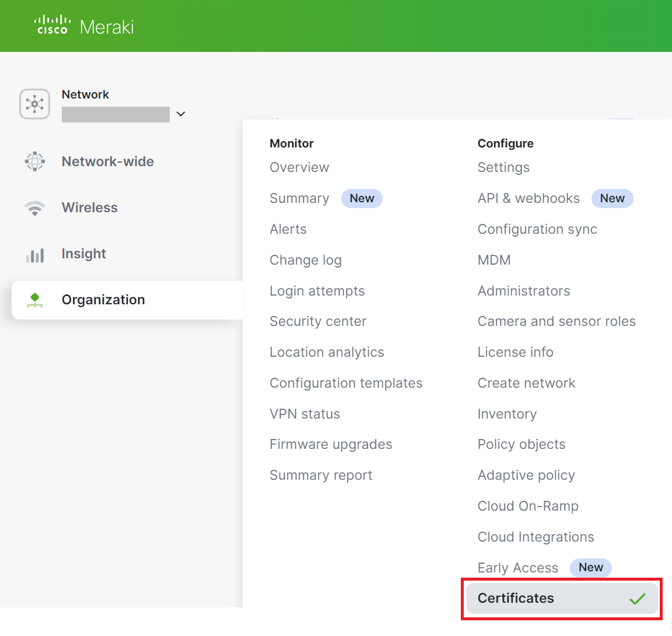Click the Network hub icon
Screen dimensions: 672x636
pyautogui.click(x=34, y=104)
